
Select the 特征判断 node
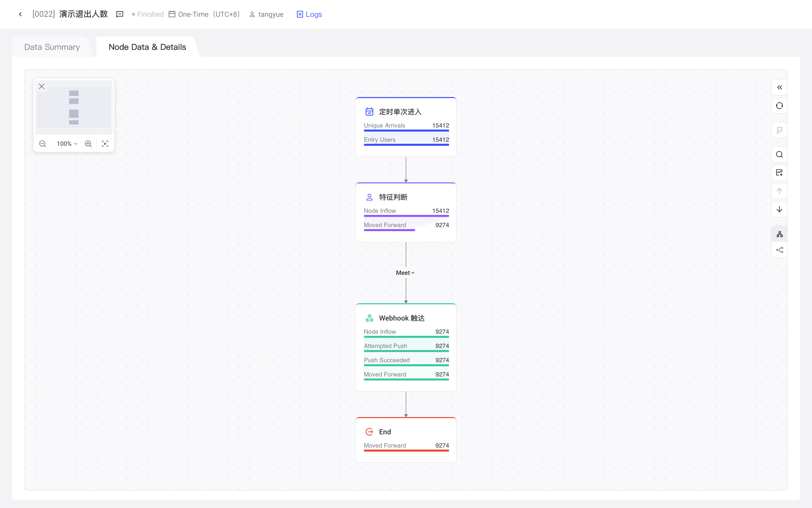(406, 212)
